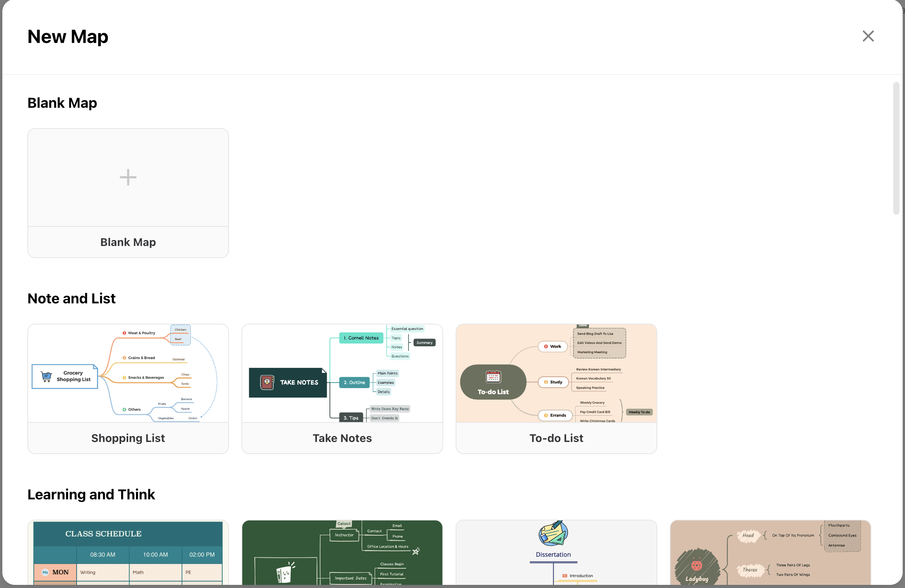The width and height of the screenshot is (905, 588).
Task: Select the Shopping List template thumbnail
Action: [x=128, y=373]
